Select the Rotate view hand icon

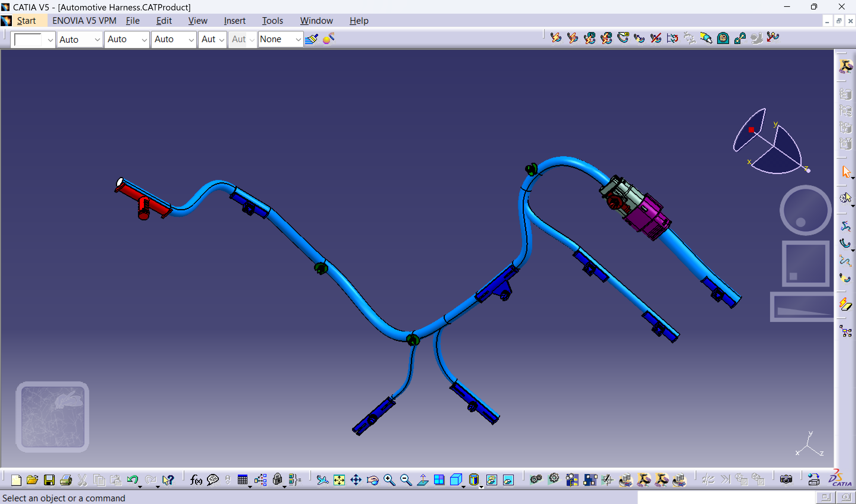coord(373,480)
